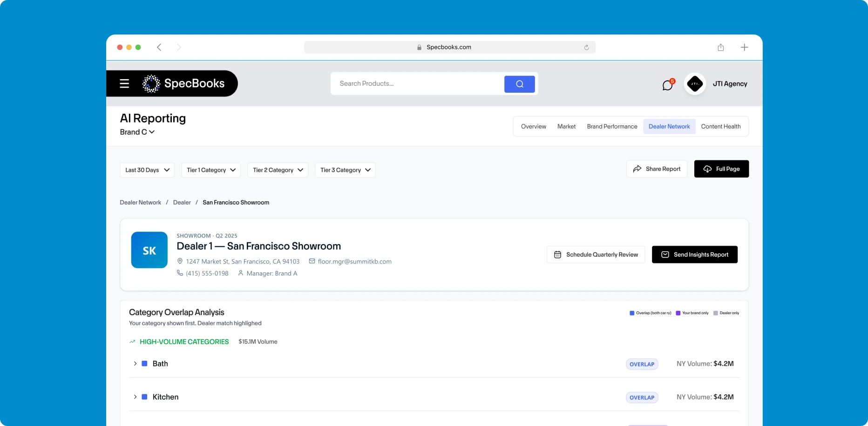Reload the Specbooks.com page
The height and width of the screenshot is (426, 868).
coord(587,47)
